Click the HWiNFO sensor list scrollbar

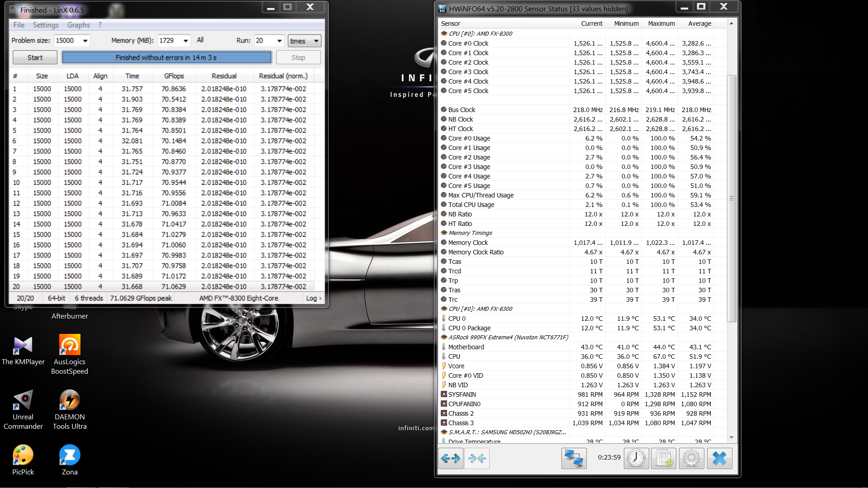(x=731, y=198)
